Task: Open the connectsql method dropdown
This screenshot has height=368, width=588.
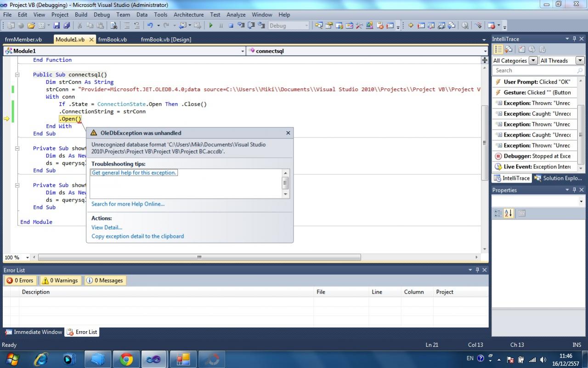Action: 485,51
